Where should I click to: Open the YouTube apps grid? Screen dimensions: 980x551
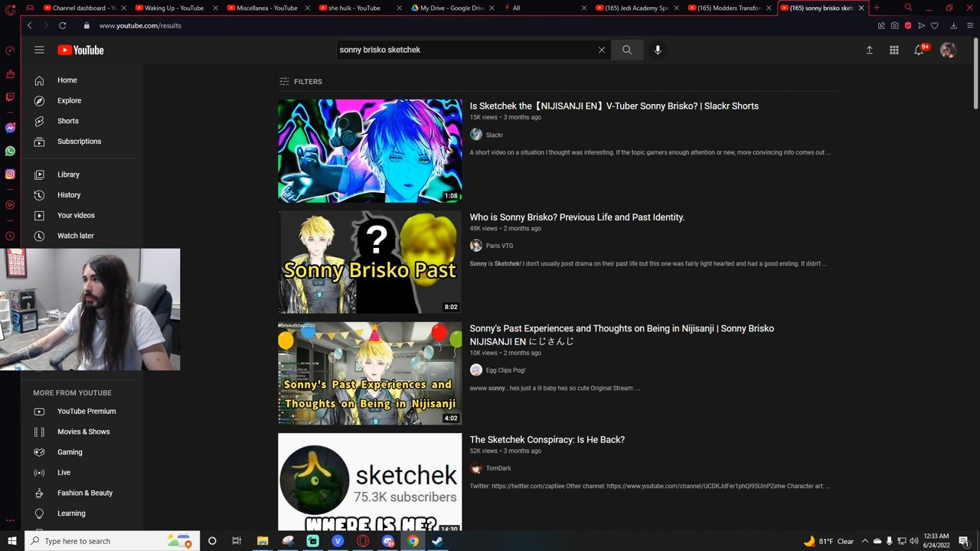click(x=893, y=50)
